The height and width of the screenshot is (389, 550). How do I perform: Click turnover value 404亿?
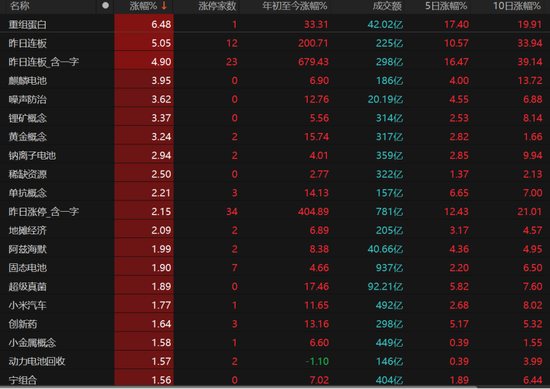click(x=389, y=380)
